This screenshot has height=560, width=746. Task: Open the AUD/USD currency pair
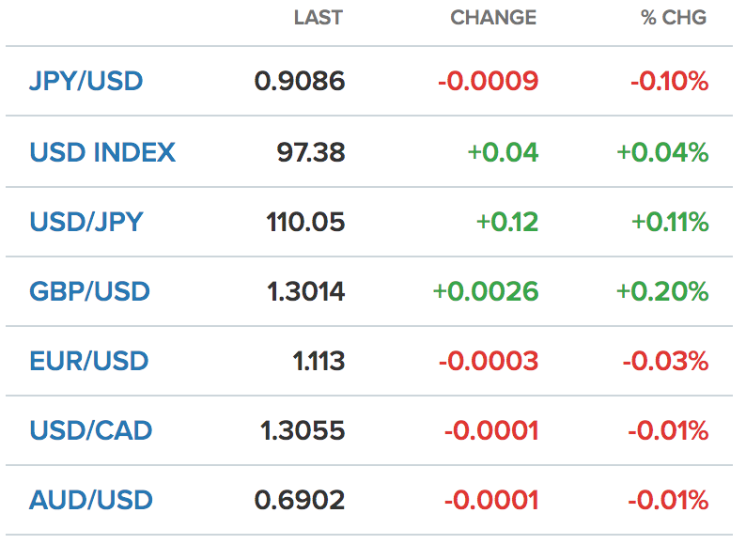pyautogui.click(x=91, y=500)
